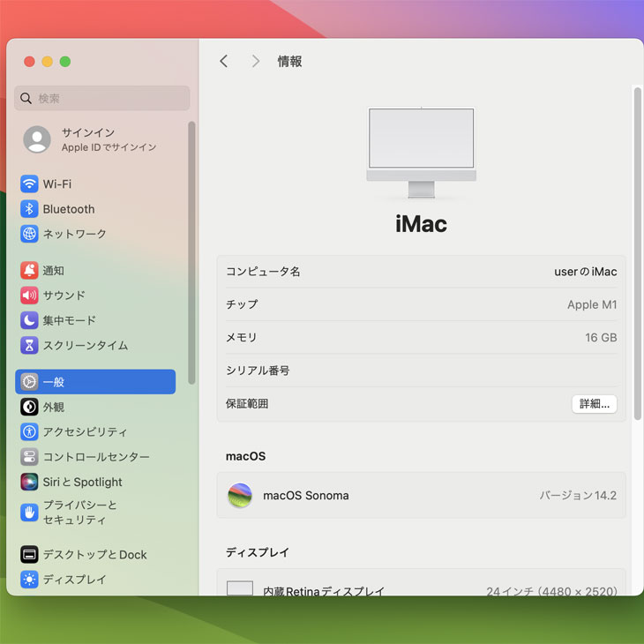The height and width of the screenshot is (644, 644).
Task: Click the macOS Sonoma version row
Action: tap(421, 496)
